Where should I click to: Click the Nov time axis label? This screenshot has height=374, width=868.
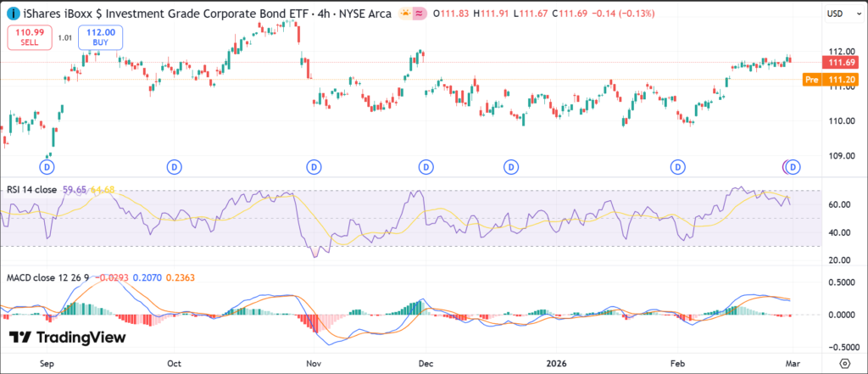pos(314,364)
